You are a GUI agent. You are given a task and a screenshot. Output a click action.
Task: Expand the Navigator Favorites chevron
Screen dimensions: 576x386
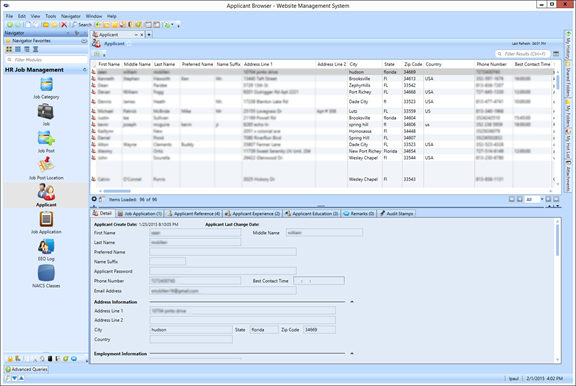pyautogui.click(x=84, y=41)
